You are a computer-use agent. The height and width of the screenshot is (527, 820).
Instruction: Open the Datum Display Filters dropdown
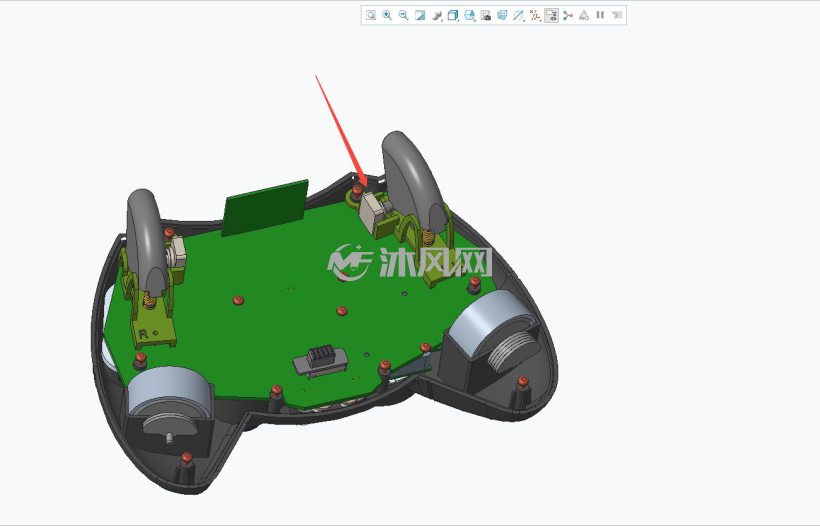click(x=535, y=15)
